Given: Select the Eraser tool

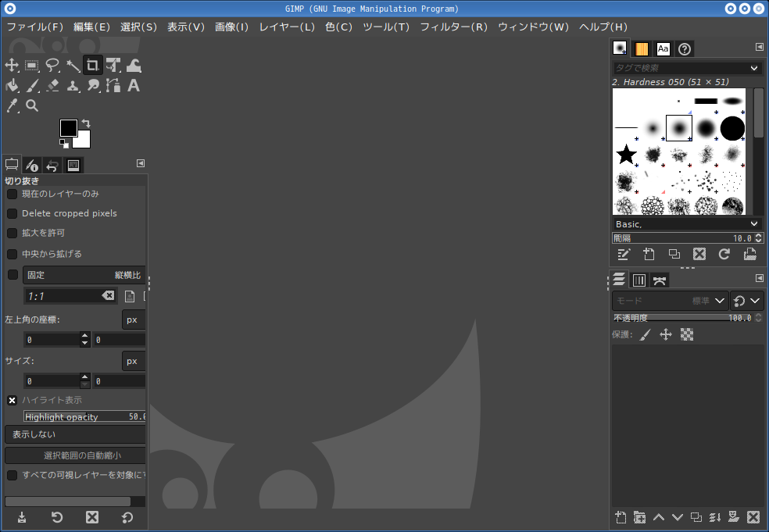Looking at the screenshot, I should pyautogui.click(x=52, y=85).
